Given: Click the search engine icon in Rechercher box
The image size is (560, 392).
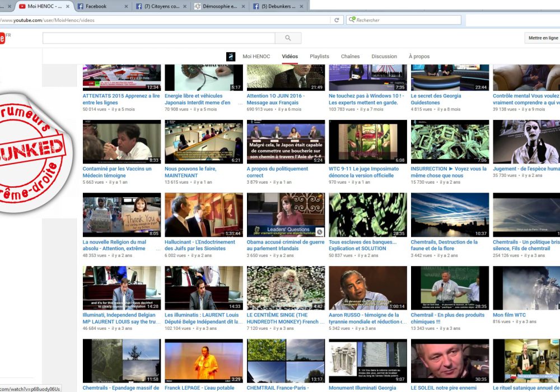Looking at the screenshot, I should [352, 20].
